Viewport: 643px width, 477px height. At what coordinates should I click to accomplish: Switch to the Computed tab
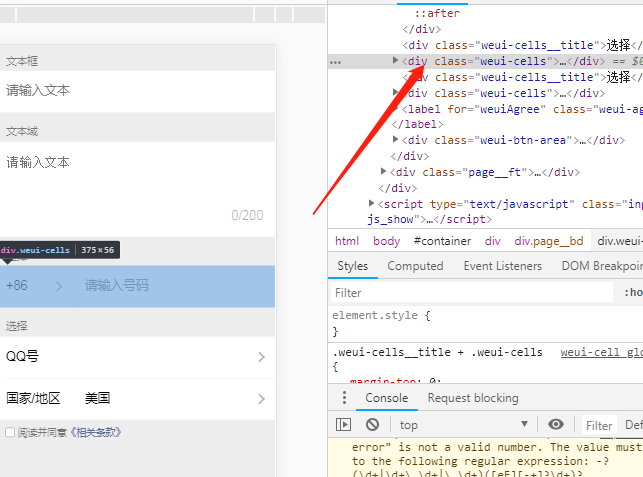click(x=415, y=266)
